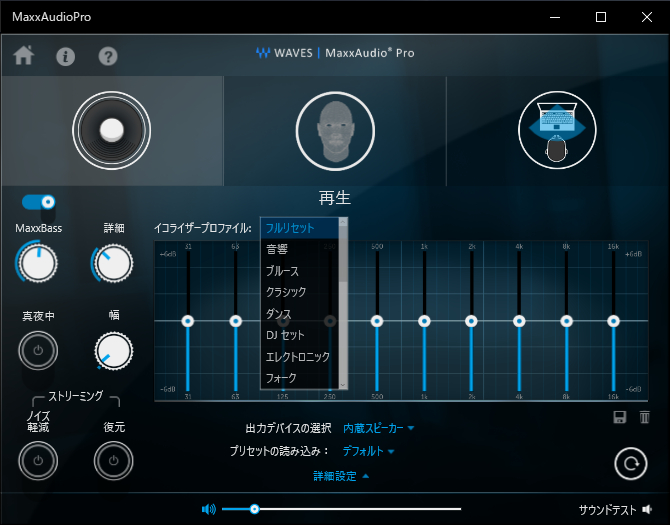Click the 63 Hz equalizer slider handle

pyautogui.click(x=235, y=321)
